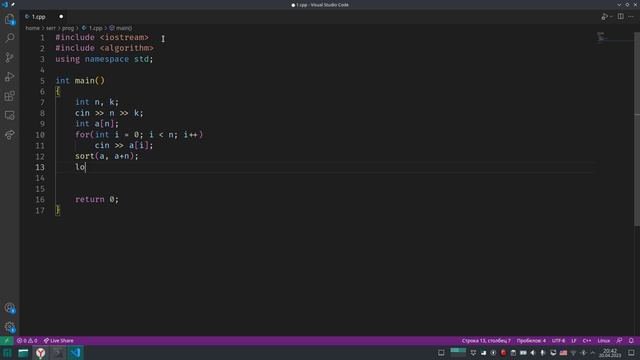Screen dimensions: 640x360
Task: Open the terminal from taskbar
Action: tap(58, 353)
